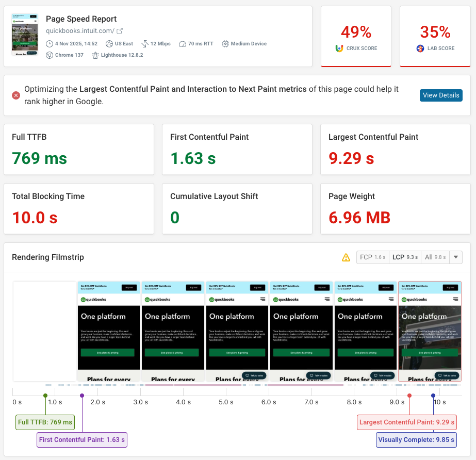Click the first blank filmstrip frame

(44, 330)
